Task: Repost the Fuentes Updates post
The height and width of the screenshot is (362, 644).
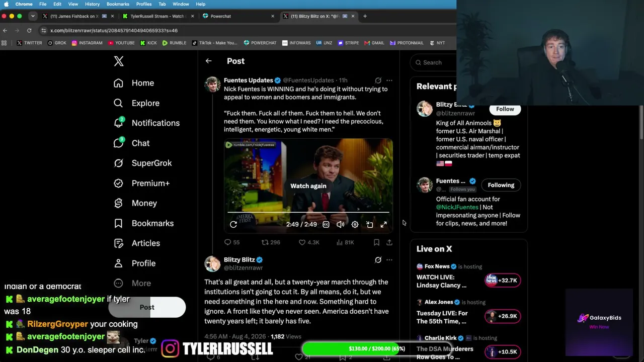Action: (271, 242)
